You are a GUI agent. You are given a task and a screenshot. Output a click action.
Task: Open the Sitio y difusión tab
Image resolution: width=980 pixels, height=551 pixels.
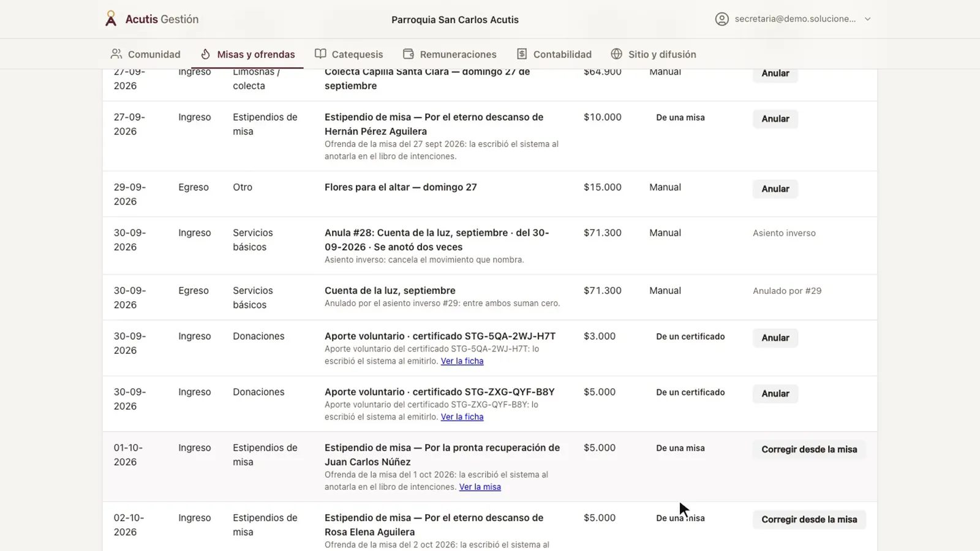click(x=654, y=54)
